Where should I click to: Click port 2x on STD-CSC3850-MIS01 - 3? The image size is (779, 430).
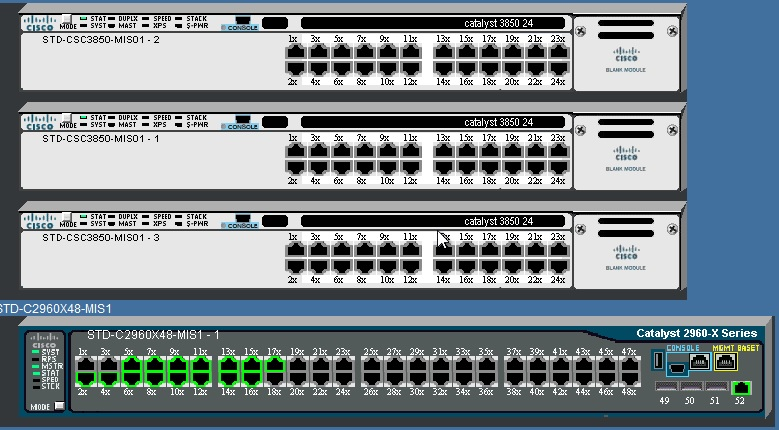point(294,264)
